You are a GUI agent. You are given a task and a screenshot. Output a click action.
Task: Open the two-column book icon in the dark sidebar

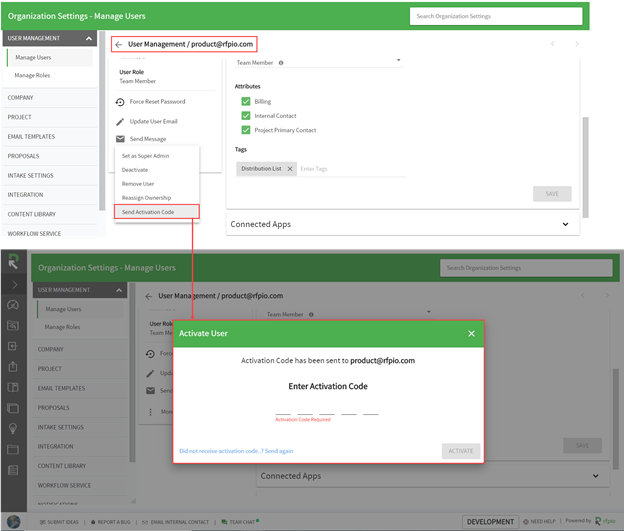click(x=13, y=387)
